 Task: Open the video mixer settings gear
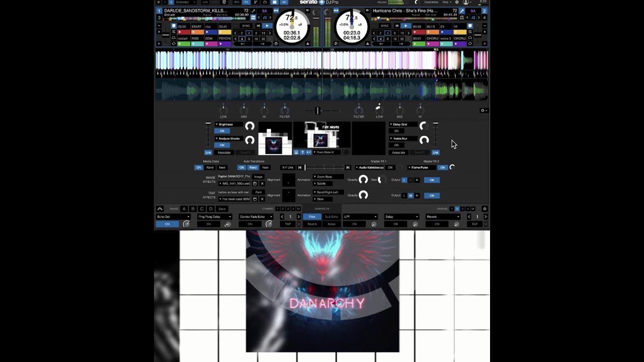(483, 111)
